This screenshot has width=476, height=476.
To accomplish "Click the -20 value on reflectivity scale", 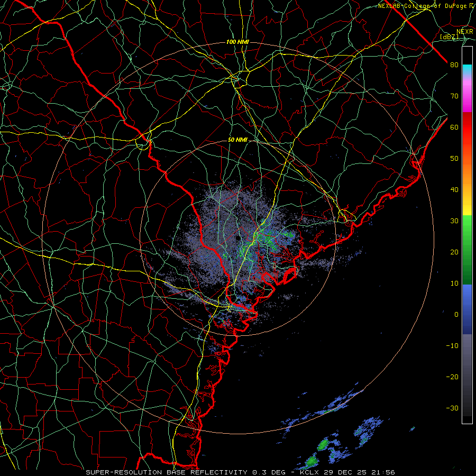I will click(x=452, y=377).
